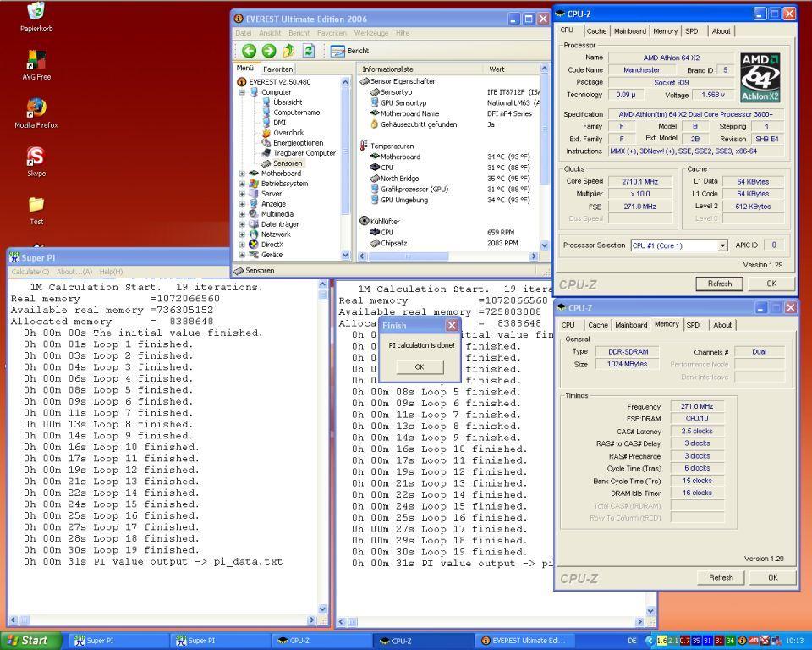Close the Finish dialog with X

click(452, 326)
